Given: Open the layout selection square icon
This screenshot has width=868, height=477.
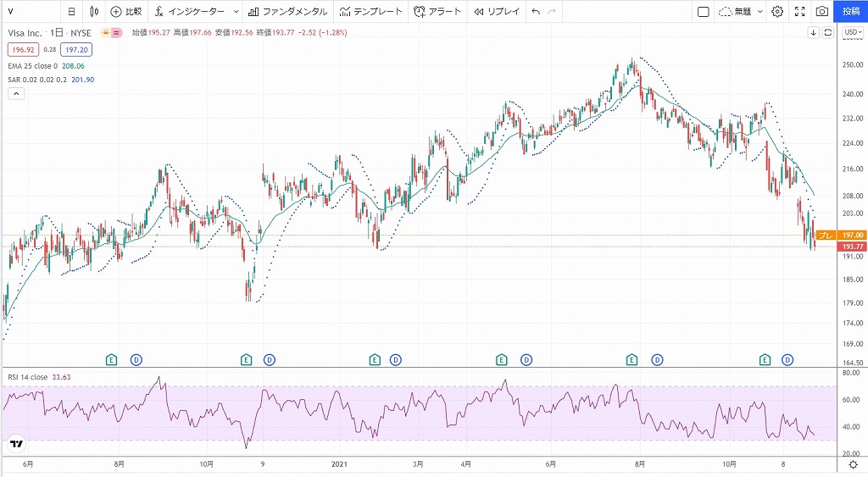Looking at the screenshot, I should (703, 12).
